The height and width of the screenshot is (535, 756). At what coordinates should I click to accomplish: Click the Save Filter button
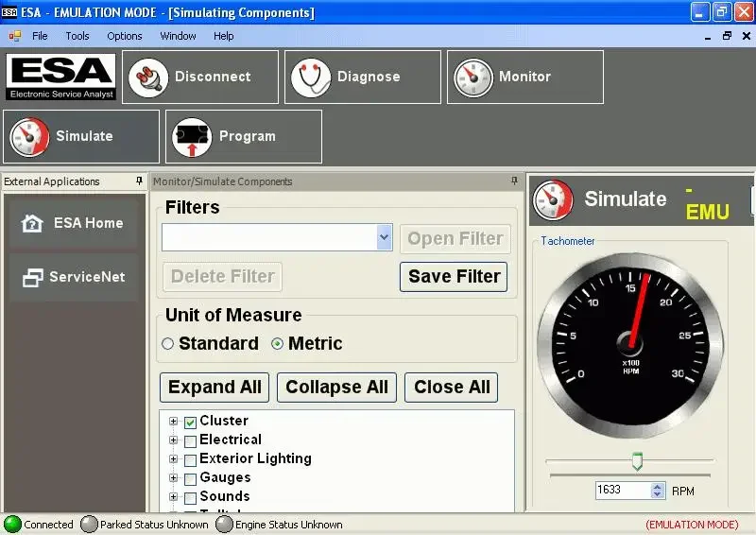tap(454, 277)
